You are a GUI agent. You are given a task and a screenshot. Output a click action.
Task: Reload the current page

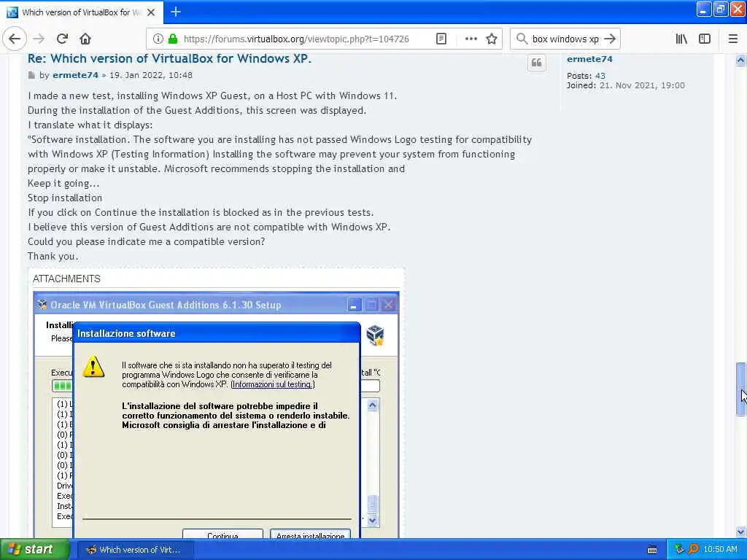[62, 39]
